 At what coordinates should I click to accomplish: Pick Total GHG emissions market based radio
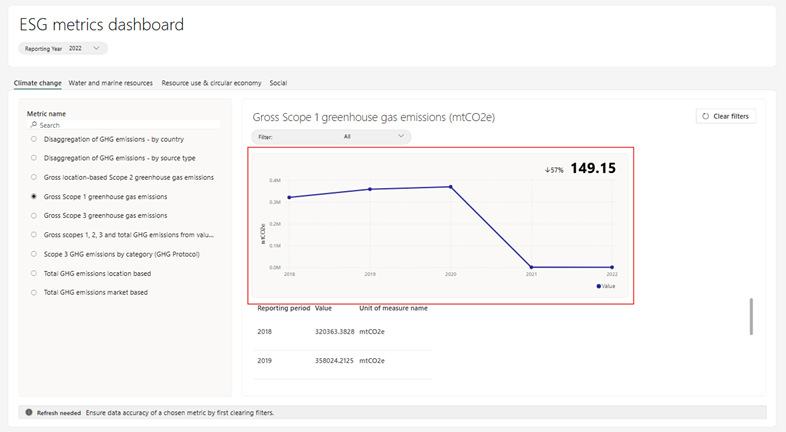pyautogui.click(x=34, y=292)
